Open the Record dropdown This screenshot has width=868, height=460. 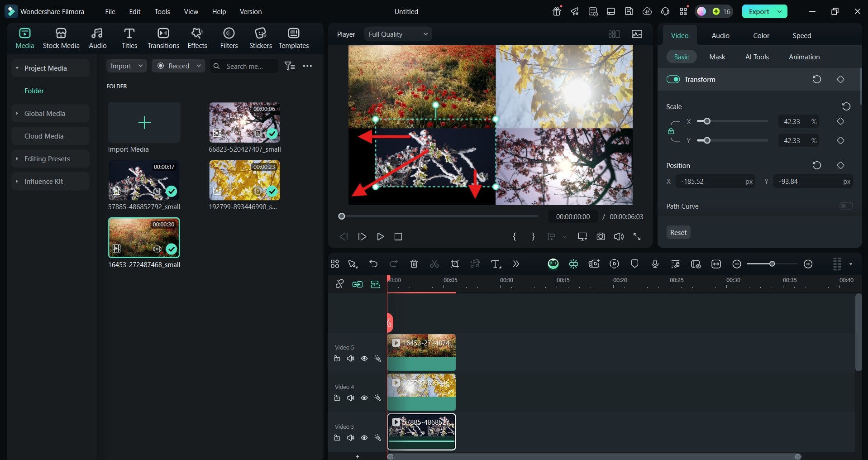point(178,66)
